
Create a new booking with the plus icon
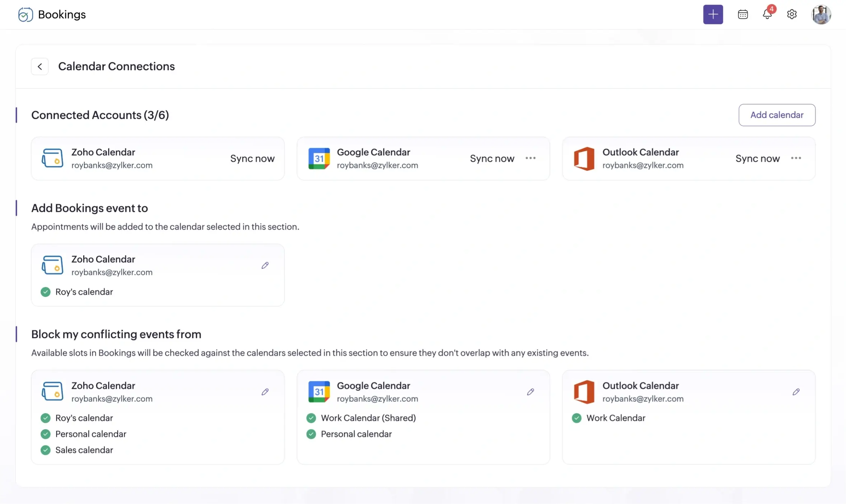pos(712,14)
